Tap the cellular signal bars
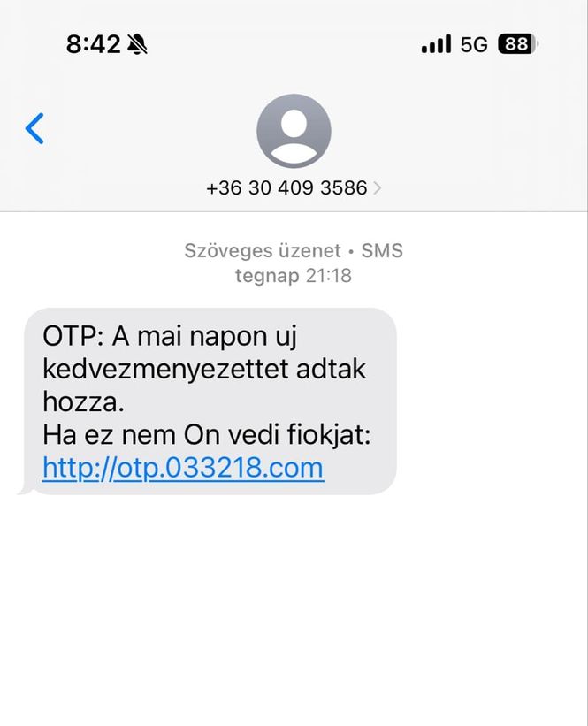 [436, 44]
